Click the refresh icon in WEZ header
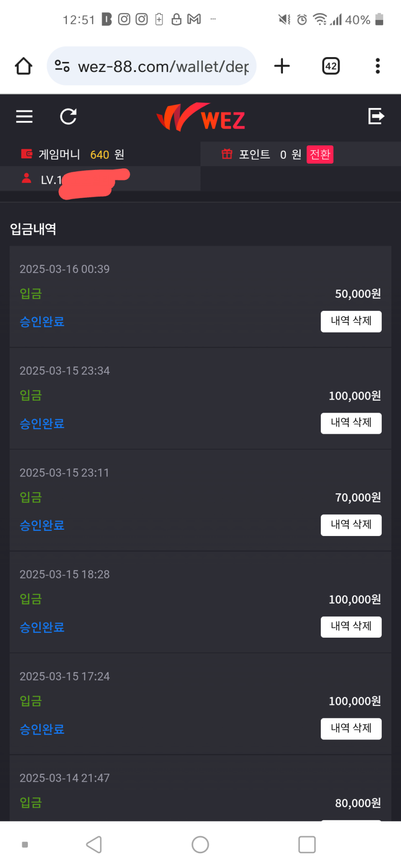Image resolution: width=401 pixels, height=868 pixels. click(68, 117)
